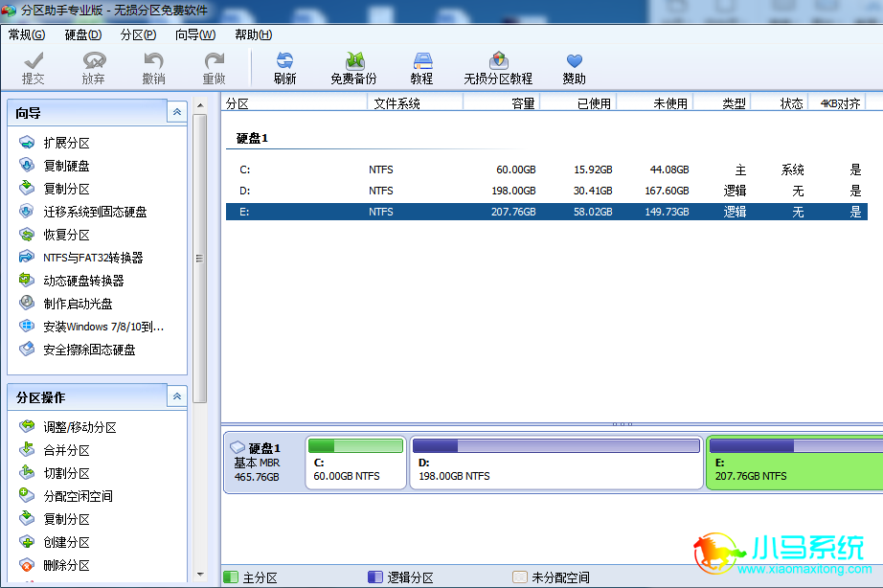Select E: 207.76GB block in disk map

pyautogui.click(x=795, y=463)
